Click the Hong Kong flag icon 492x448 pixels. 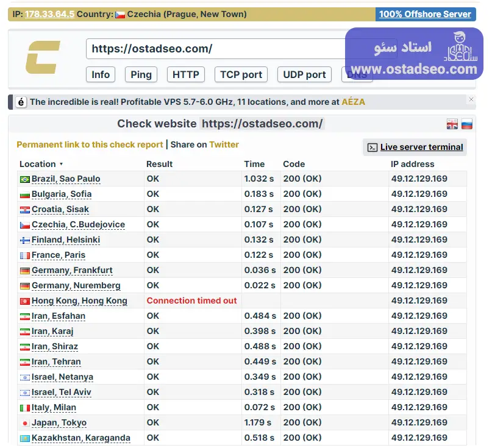[x=25, y=302]
